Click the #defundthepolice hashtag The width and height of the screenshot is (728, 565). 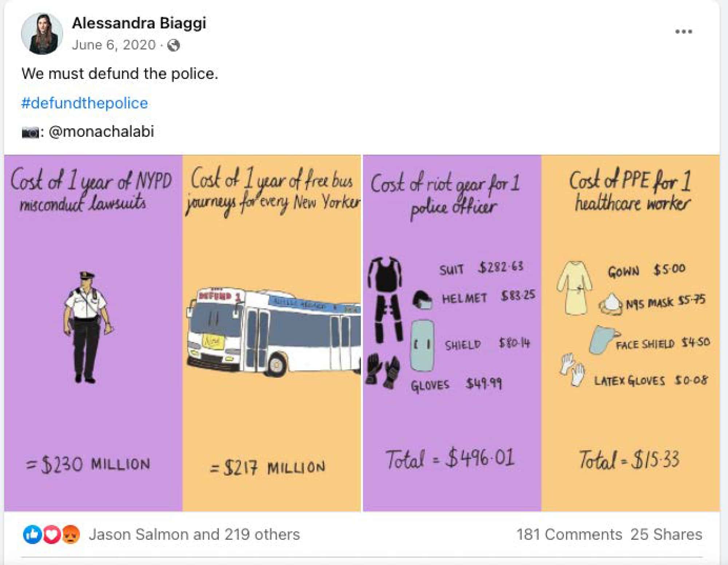tap(84, 103)
